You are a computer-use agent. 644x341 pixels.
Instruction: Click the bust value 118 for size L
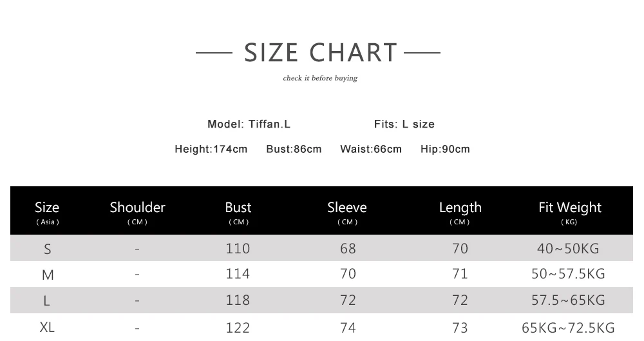point(238,300)
